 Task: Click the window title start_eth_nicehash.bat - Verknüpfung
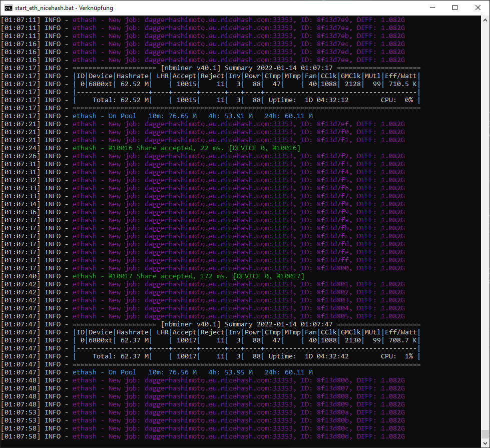point(64,8)
